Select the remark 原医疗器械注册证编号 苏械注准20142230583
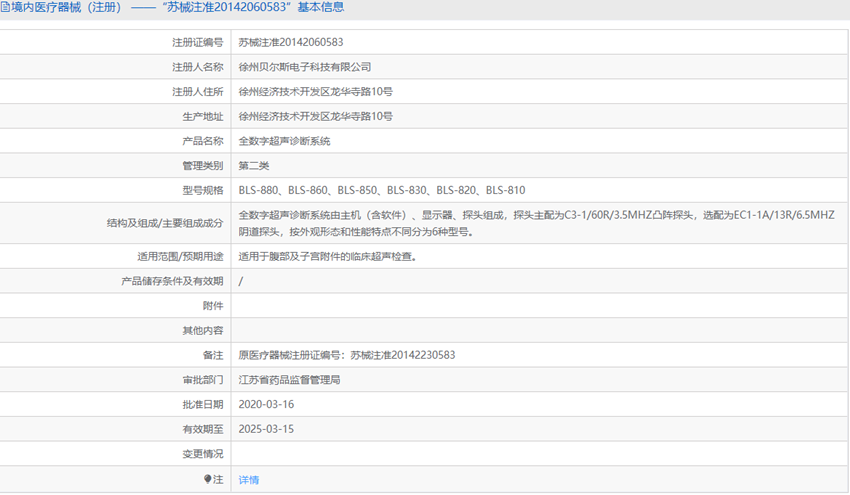Viewport: 850px width, 495px height. click(x=347, y=355)
